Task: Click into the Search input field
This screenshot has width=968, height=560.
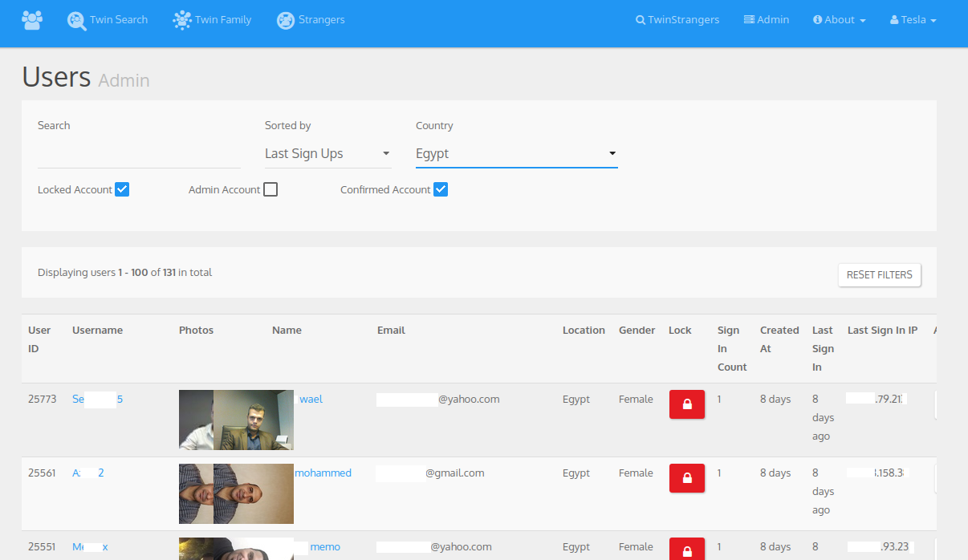Action: [139, 154]
